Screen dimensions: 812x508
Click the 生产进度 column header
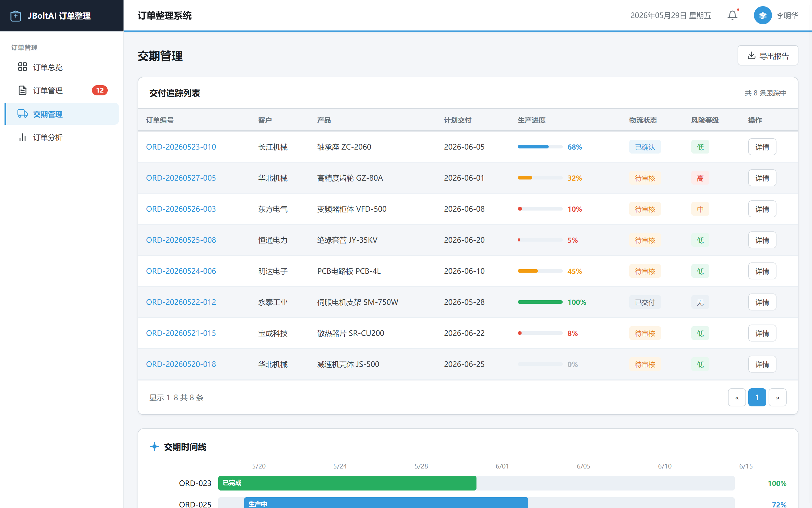pos(531,120)
